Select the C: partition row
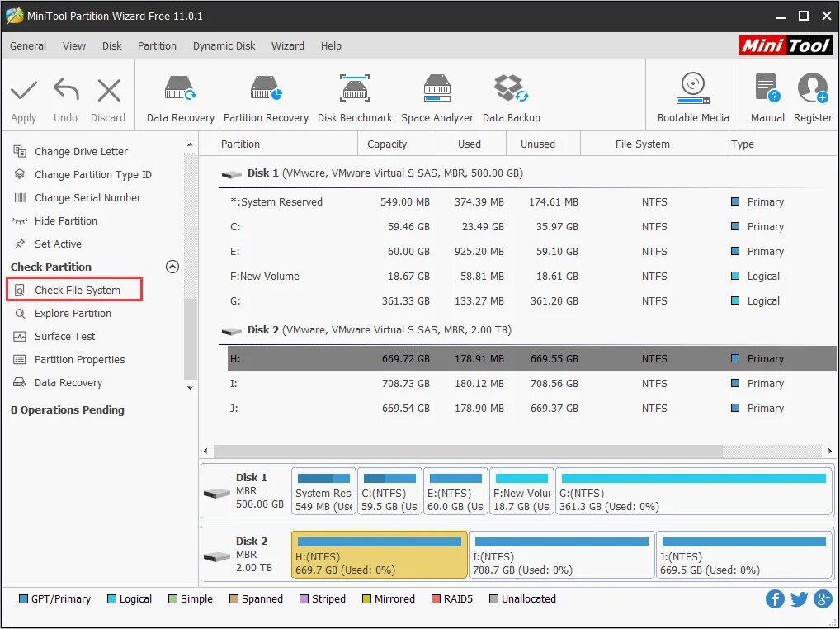Viewport: 840px width, 629px height. [x=532, y=227]
